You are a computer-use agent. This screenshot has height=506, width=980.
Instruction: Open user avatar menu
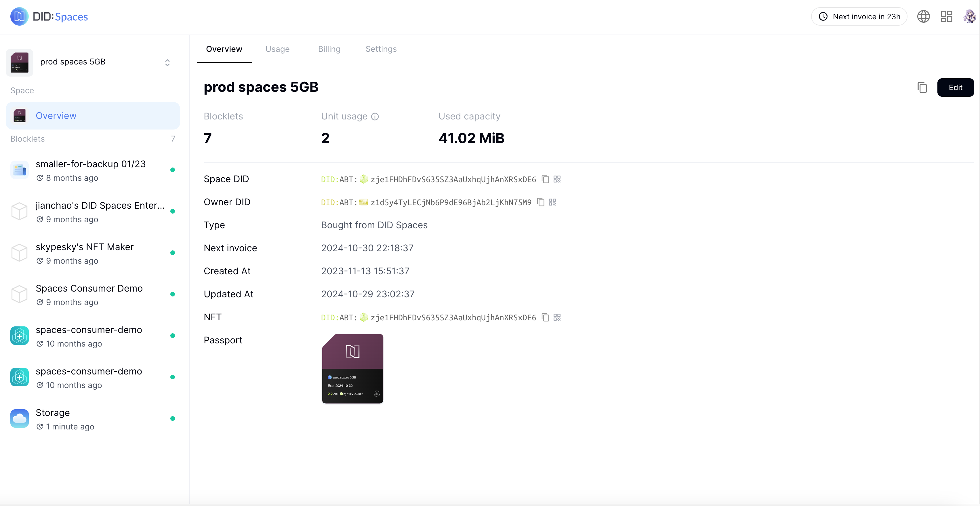coord(969,17)
